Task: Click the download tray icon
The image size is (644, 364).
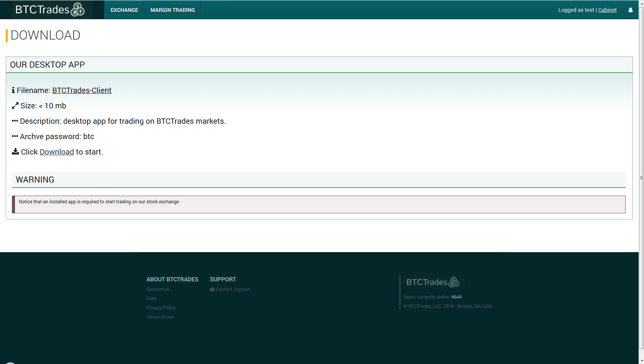Action: point(15,151)
